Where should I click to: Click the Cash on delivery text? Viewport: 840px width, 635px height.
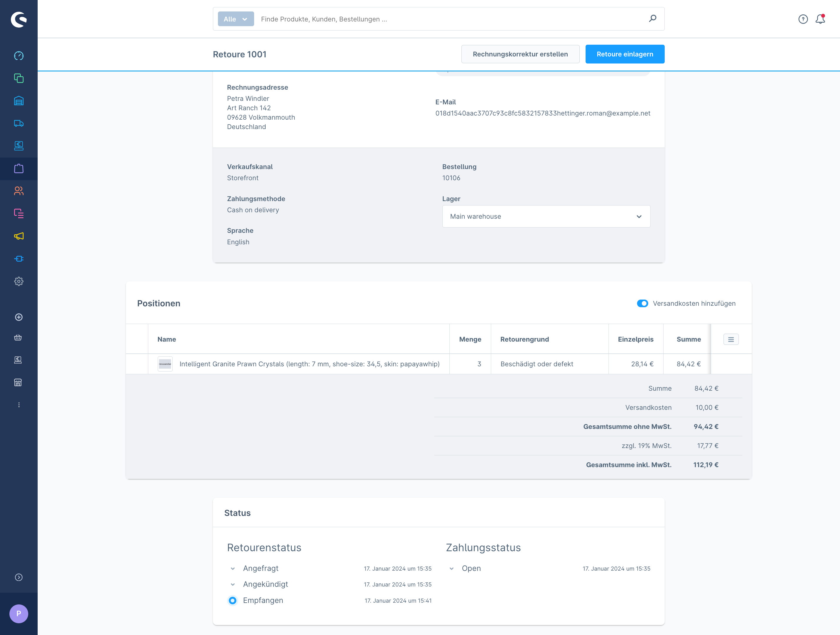(253, 210)
